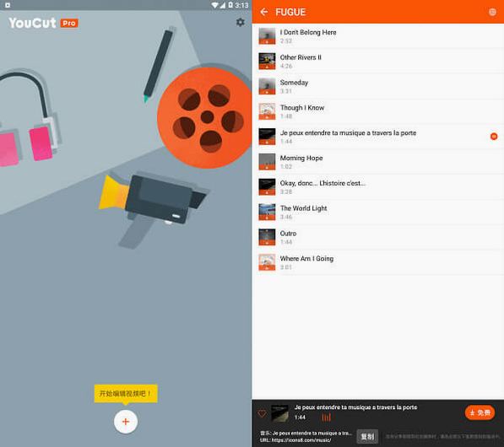This screenshot has width=504, height=447.
Task: Open YouCut settings gear
Action: (240, 22)
